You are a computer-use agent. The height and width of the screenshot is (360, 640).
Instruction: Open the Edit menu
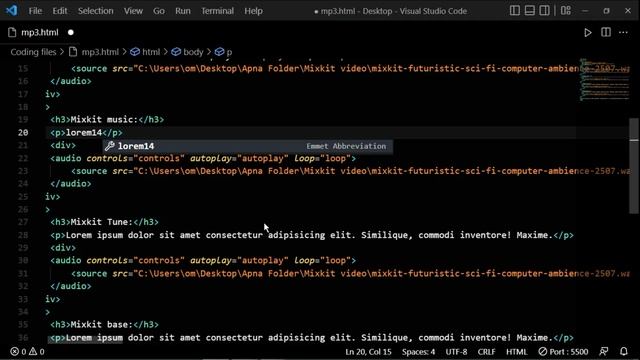tap(60, 11)
